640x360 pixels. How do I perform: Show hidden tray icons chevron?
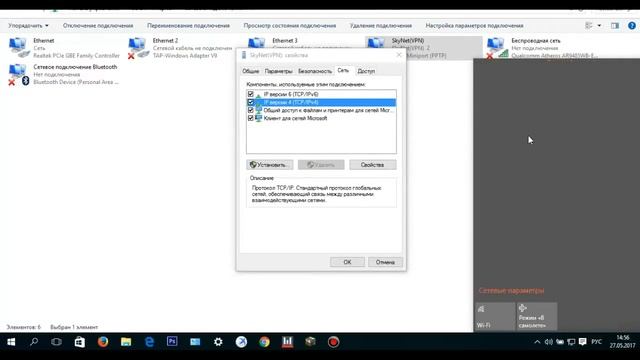coord(537,342)
